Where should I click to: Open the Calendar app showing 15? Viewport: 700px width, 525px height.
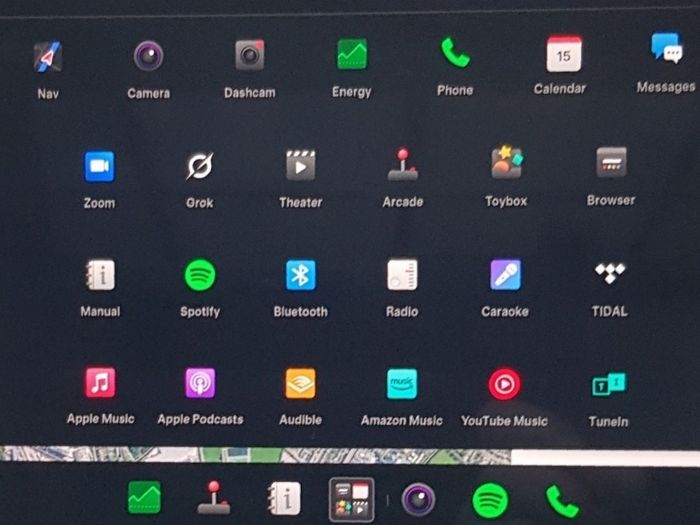coord(564,54)
